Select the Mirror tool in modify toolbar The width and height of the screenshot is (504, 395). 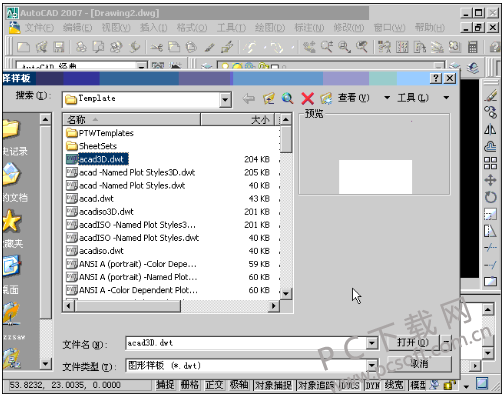pos(490,129)
